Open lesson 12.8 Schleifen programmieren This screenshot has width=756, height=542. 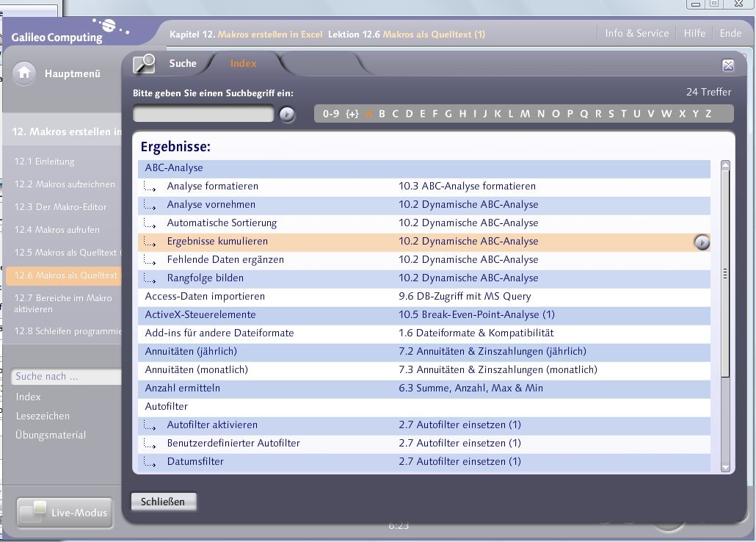tap(68, 331)
